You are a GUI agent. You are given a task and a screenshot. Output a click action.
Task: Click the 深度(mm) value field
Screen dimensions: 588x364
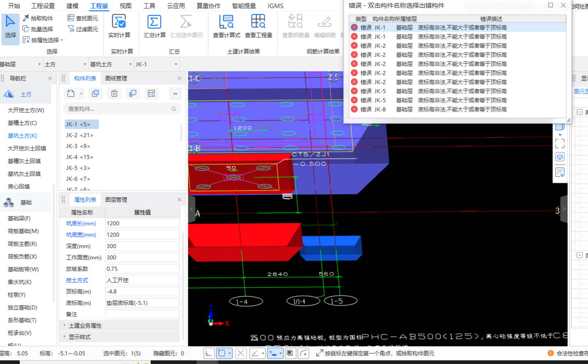pos(142,246)
